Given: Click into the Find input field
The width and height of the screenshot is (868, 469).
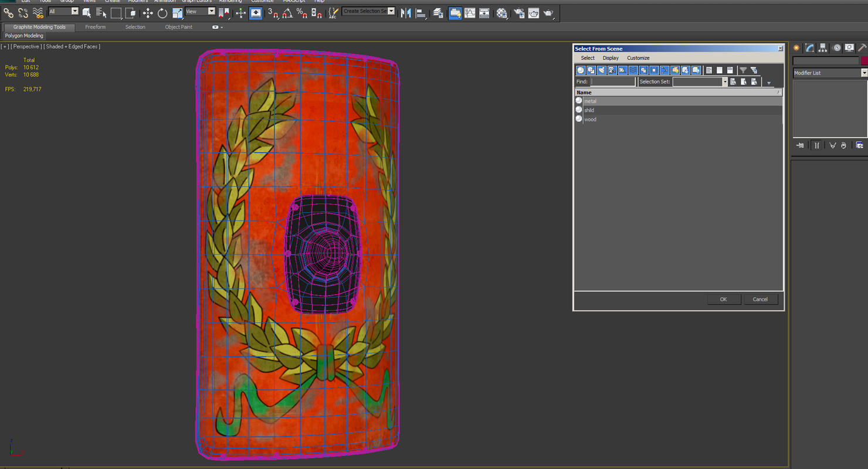Looking at the screenshot, I should (x=613, y=82).
